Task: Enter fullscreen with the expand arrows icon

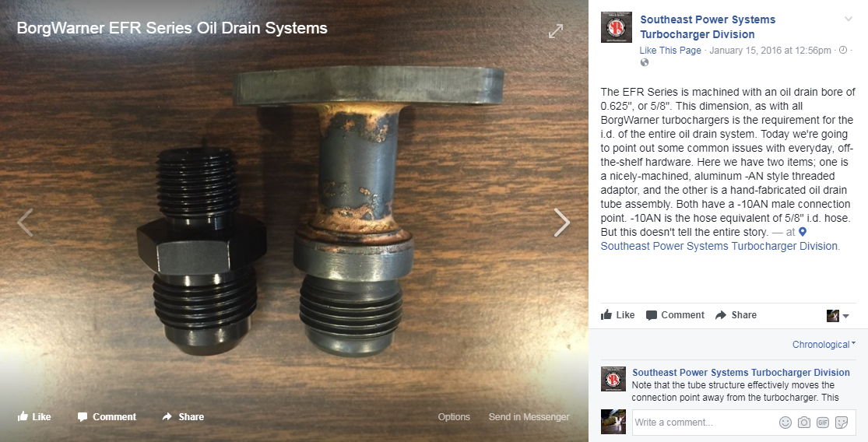Action: [555, 31]
